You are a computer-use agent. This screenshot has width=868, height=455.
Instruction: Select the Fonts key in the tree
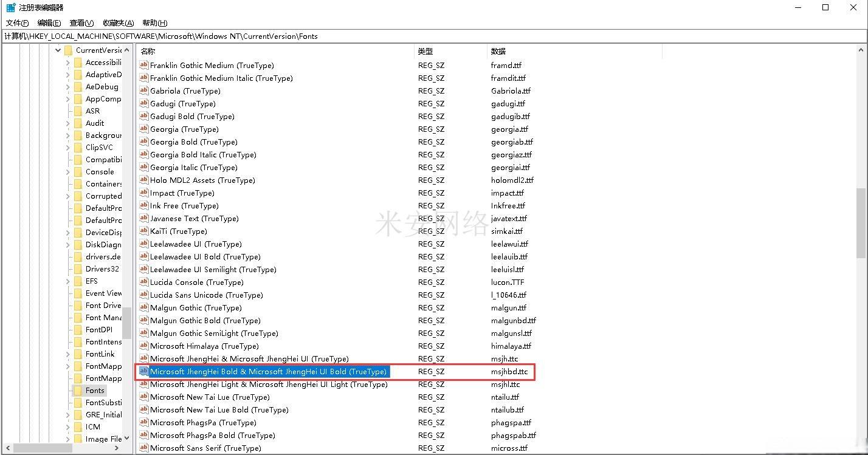(x=95, y=390)
